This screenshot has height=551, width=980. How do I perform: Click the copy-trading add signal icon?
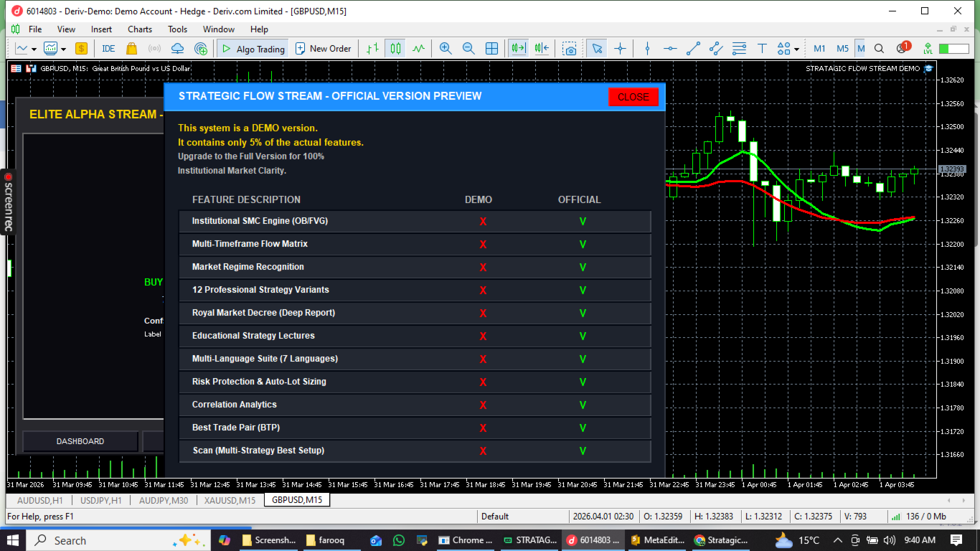coord(201,49)
